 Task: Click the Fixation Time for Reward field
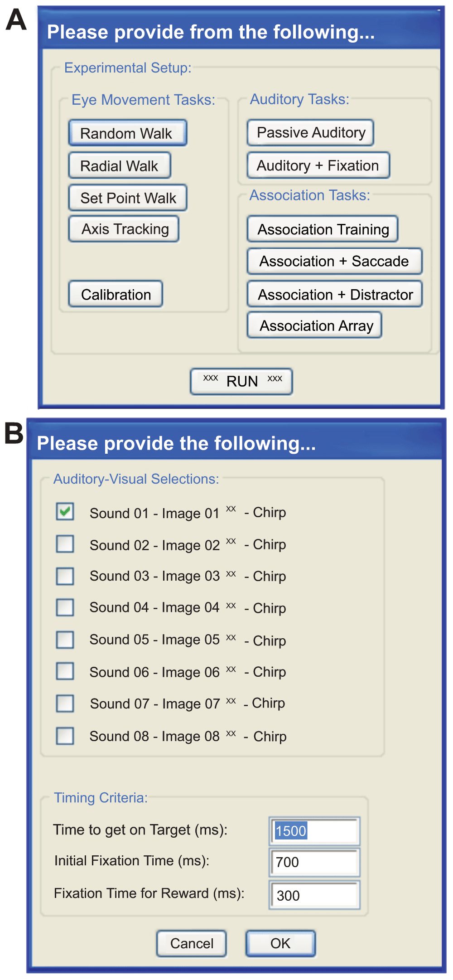(x=315, y=895)
